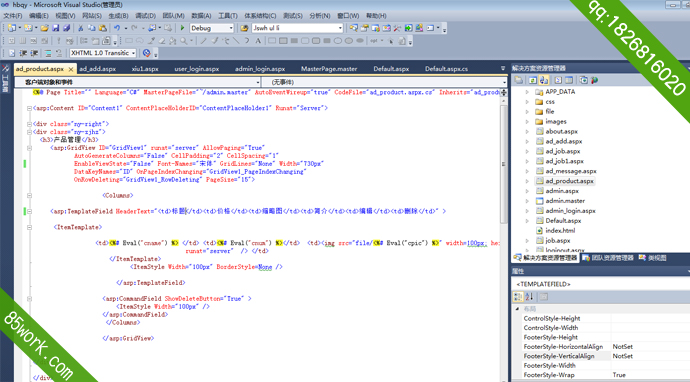Collapse the asp:GridView code block
Image resolution: width=690 pixels, height=382 pixels.
point(29,148)
